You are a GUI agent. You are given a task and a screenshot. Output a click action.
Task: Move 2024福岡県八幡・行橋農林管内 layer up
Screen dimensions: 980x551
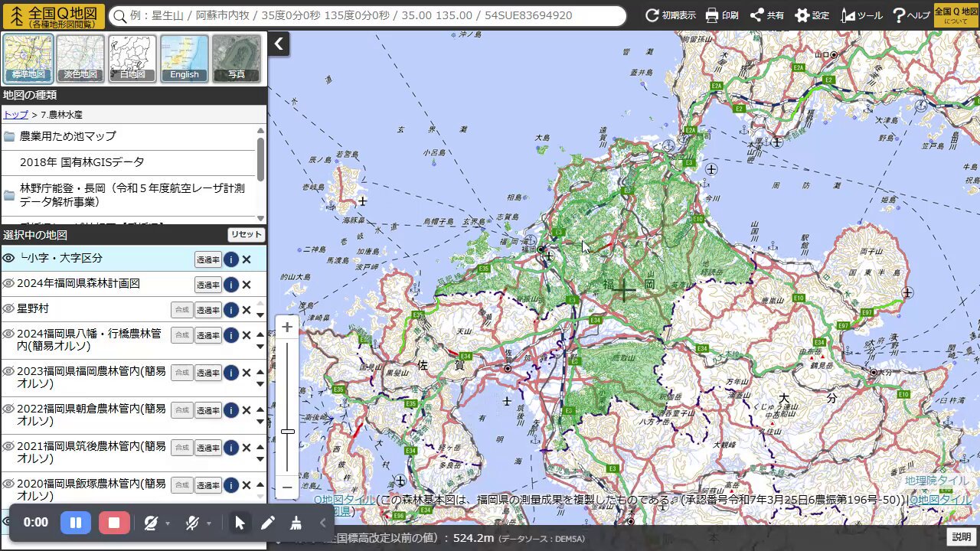260,334
